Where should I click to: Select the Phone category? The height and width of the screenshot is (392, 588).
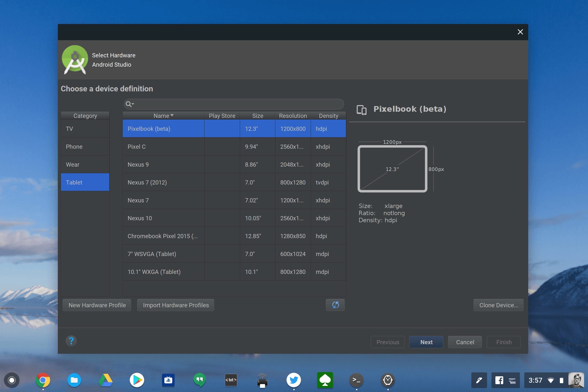click(x=85, y=147)
